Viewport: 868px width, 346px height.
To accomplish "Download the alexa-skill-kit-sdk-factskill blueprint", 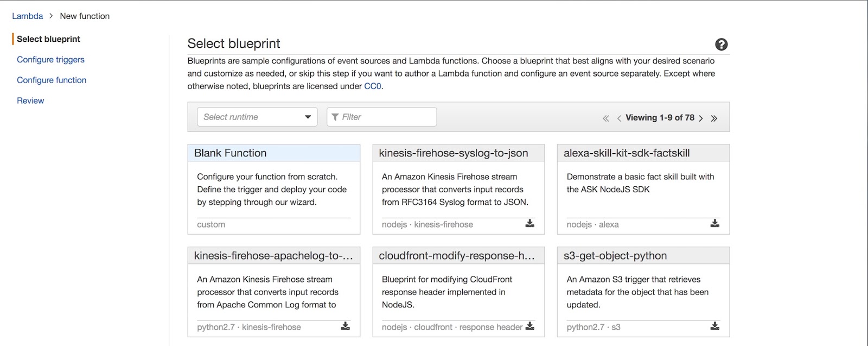I will click(x=715, y=223).
